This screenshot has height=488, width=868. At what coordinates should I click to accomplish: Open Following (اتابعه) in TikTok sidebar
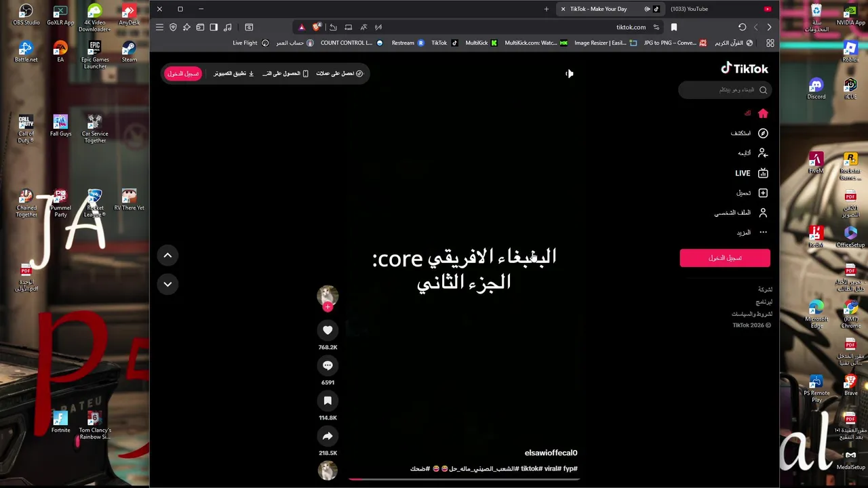(753, 153)
